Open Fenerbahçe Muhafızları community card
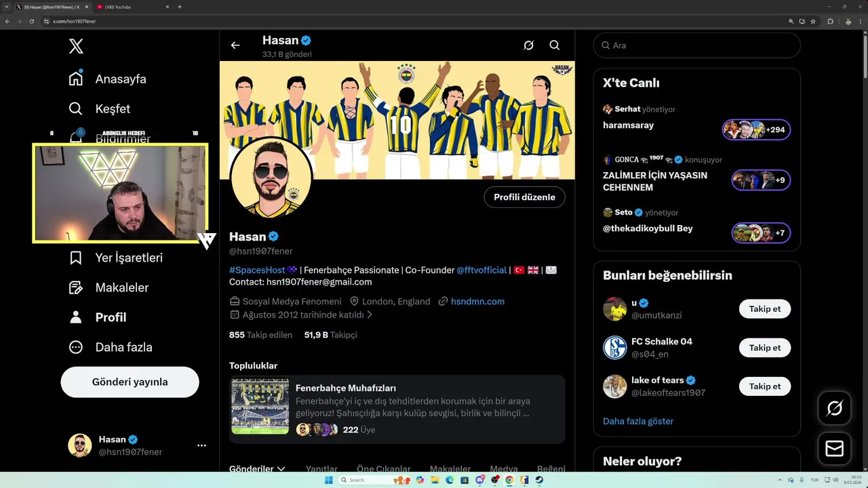 point(397,409)
